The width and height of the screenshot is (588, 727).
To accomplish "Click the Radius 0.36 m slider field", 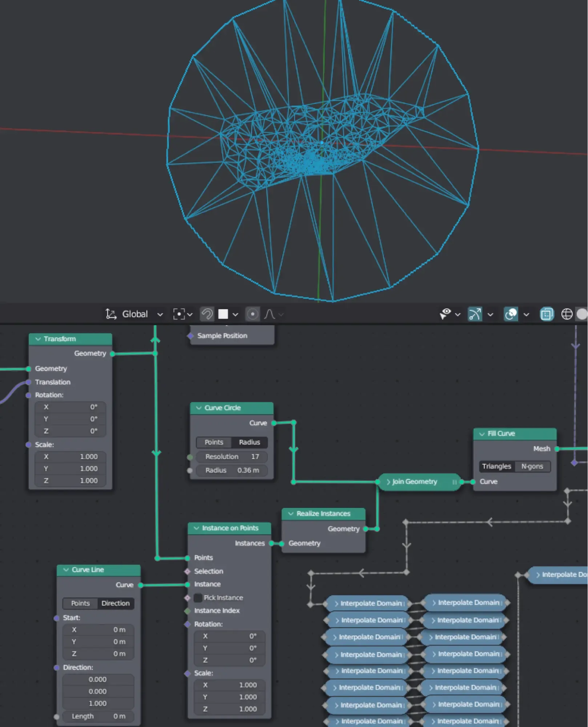I will 232,470.
